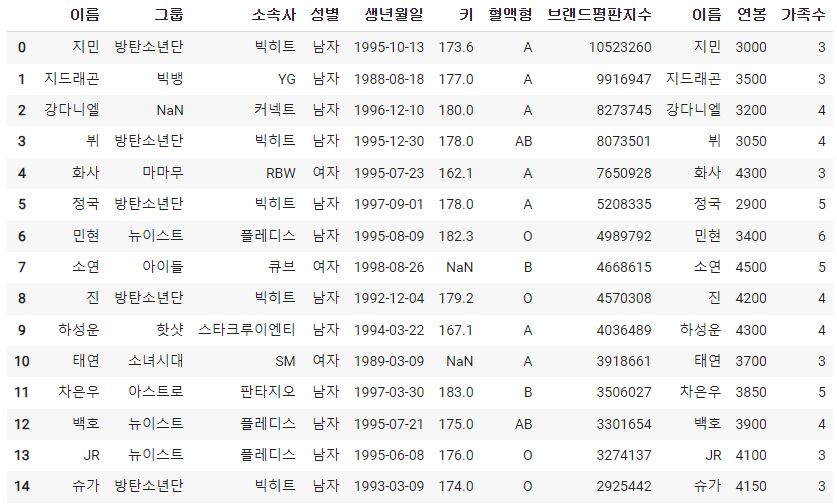837x504 pixels.
Task: Select agency cell 스타크루이엔티
Action: pos(247,330)
